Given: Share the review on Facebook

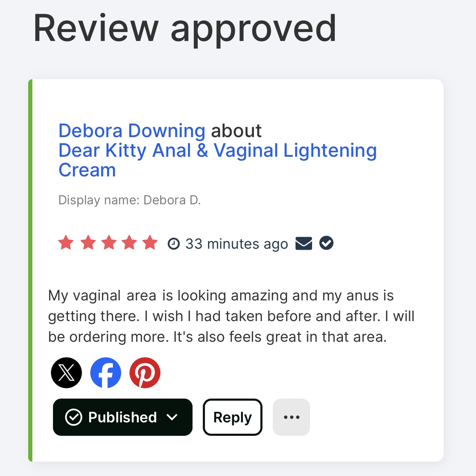Looking at the screenshot, I should click(x=106, y=373).
